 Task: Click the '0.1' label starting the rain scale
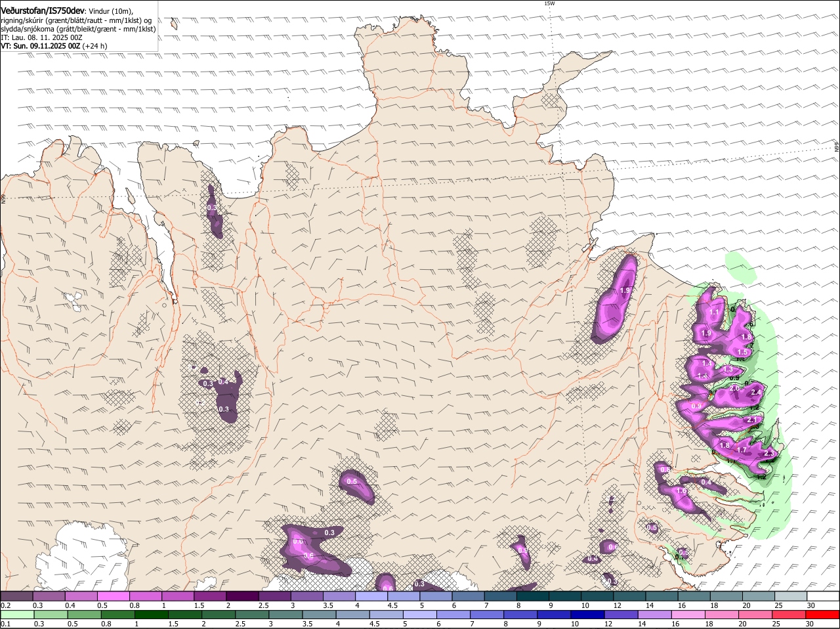(5, 624)
